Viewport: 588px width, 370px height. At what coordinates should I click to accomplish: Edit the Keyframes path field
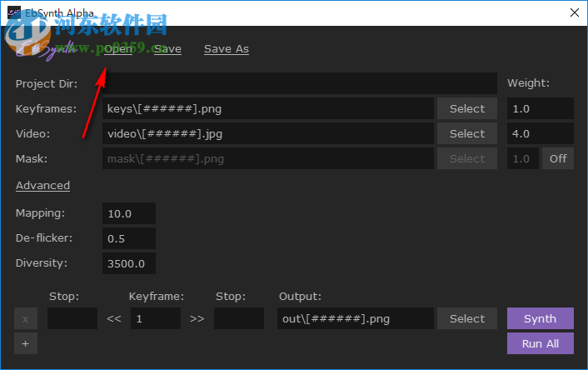[x=267, y=109]
